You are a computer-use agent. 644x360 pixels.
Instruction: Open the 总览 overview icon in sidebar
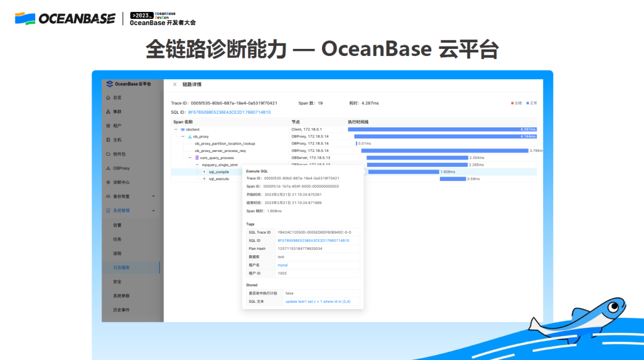(x=108, y=98)
